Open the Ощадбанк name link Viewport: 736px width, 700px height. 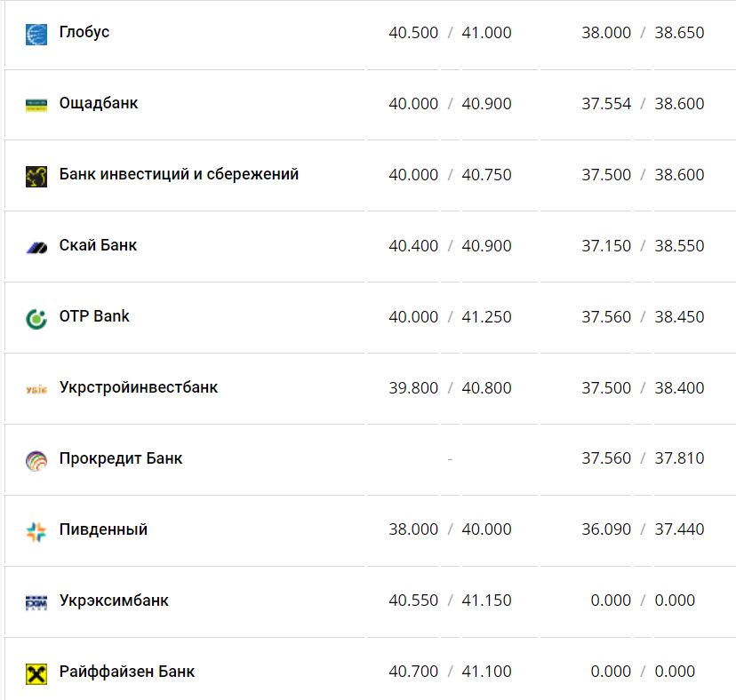pyautogui.click(x=99, y=103)
